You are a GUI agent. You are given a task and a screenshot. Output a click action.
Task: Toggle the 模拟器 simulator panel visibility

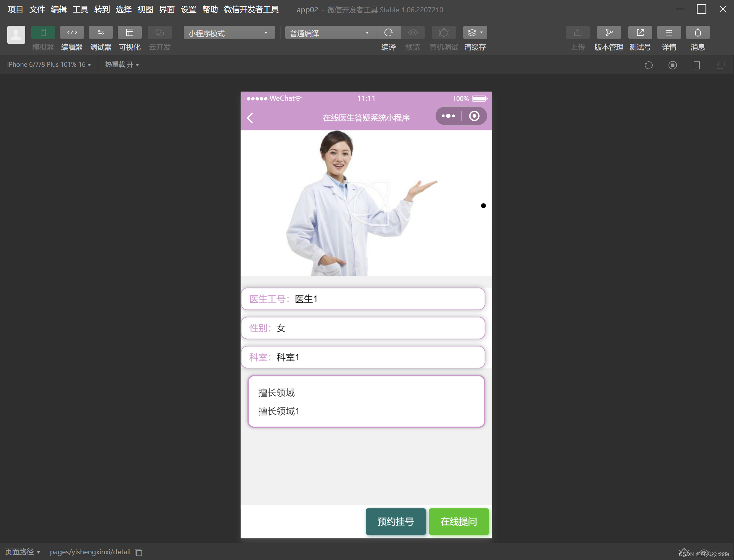point(43,32)
